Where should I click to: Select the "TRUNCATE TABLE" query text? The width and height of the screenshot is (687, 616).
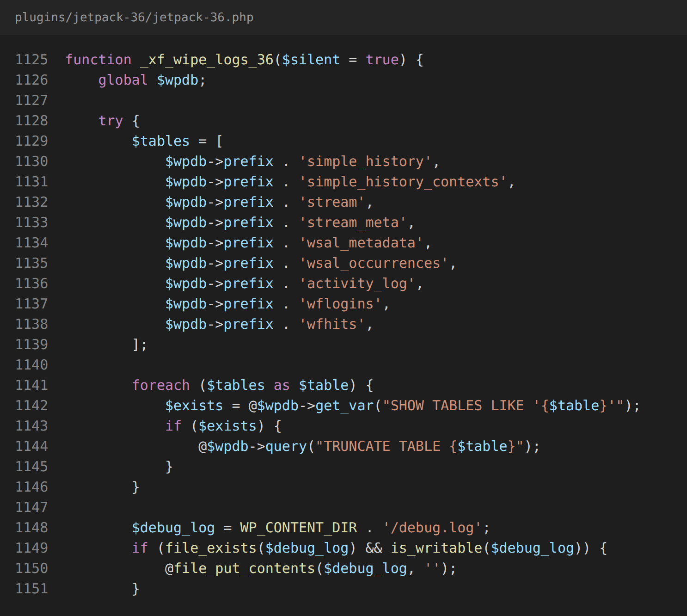pyautogui.click(x=382, y=446)
